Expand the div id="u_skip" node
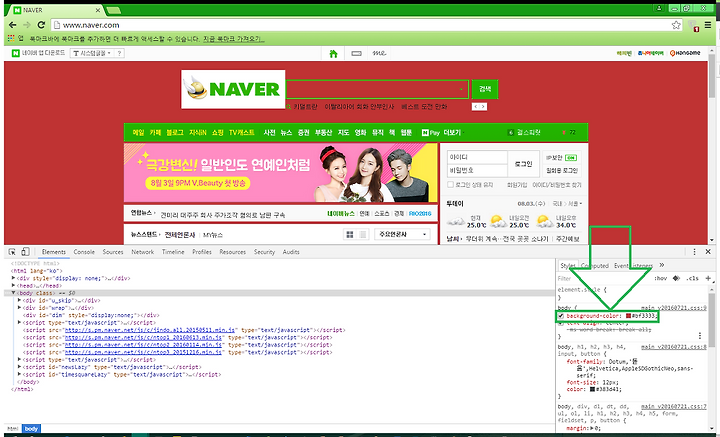 pyautogui.click(x=19, y=300)
